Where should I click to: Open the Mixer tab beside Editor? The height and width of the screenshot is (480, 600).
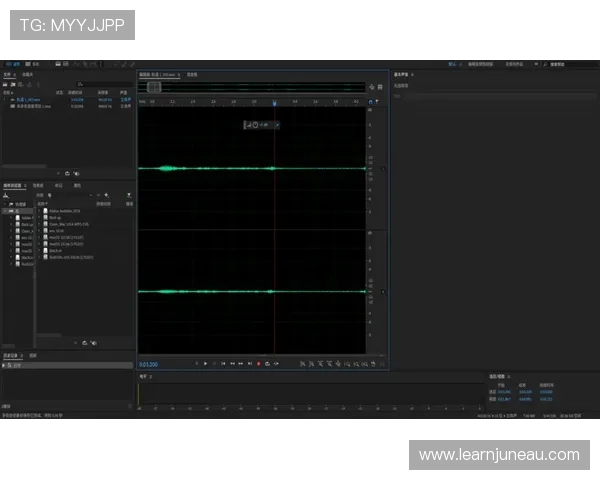tap(192, 75)
